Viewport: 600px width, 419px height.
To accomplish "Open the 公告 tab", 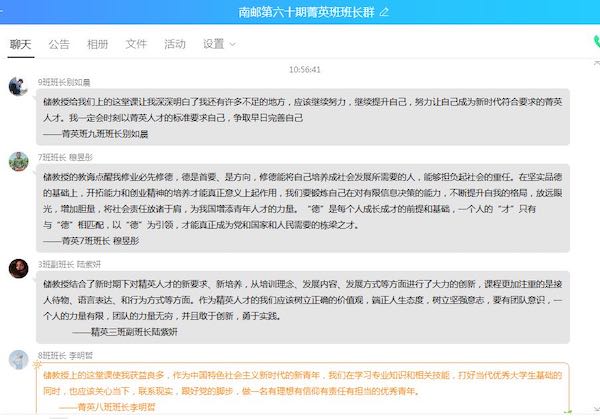I will tap(59, 44).
